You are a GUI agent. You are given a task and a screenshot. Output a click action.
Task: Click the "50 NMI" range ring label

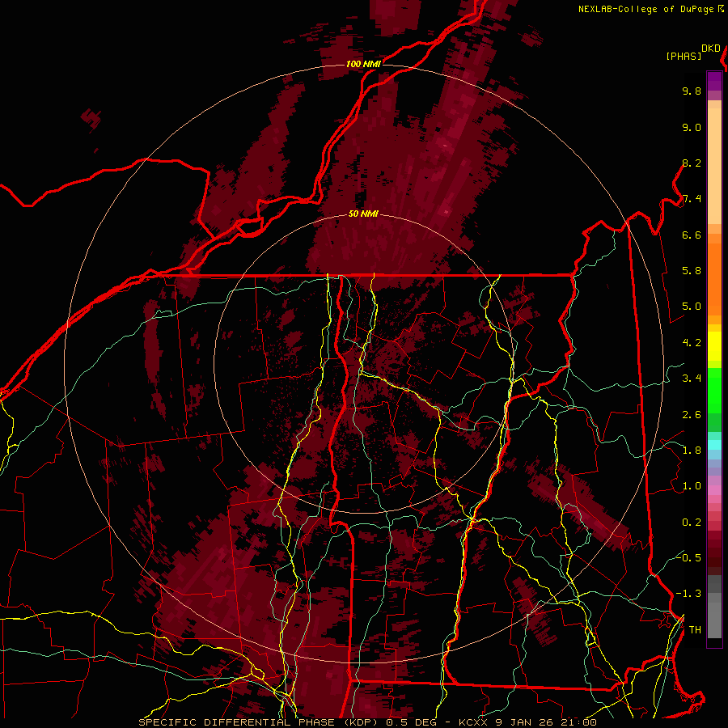pos(363,214)
